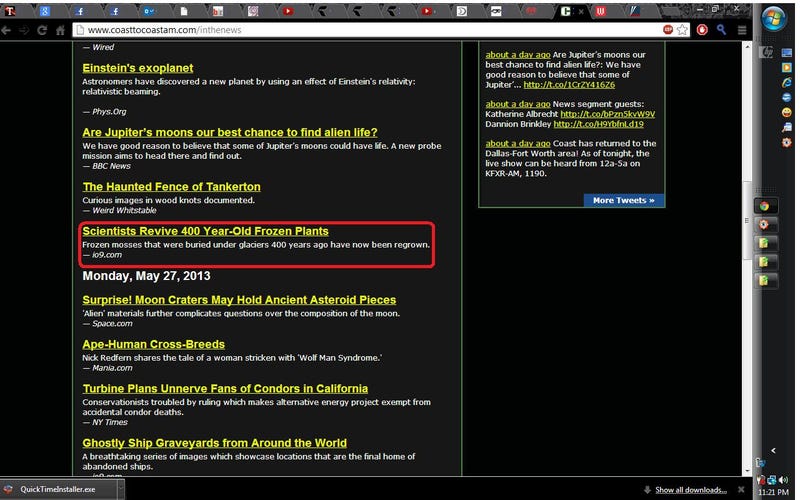800x500 pixels.
Task: Click the page scrollbar down arrow
Action: [747, 471]
